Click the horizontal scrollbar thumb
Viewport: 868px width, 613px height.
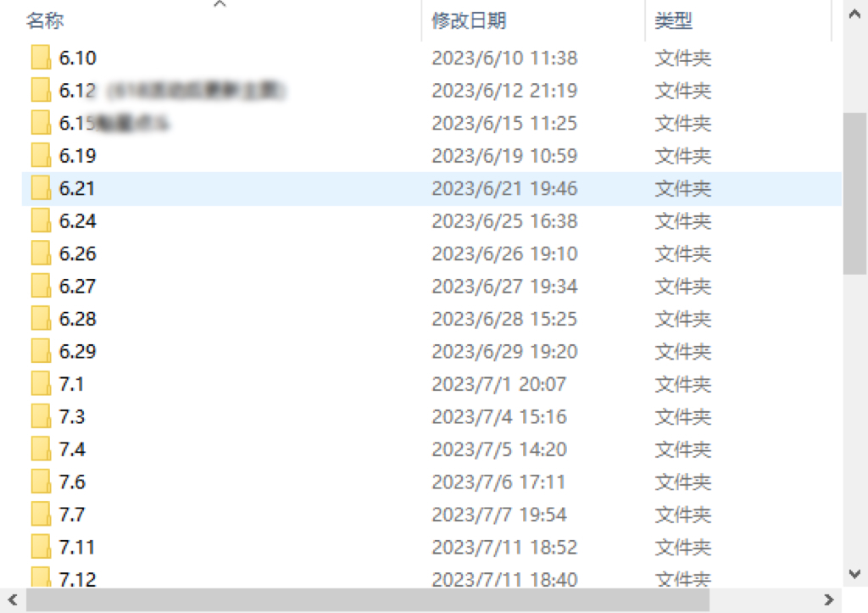click(x=368, y=600)
